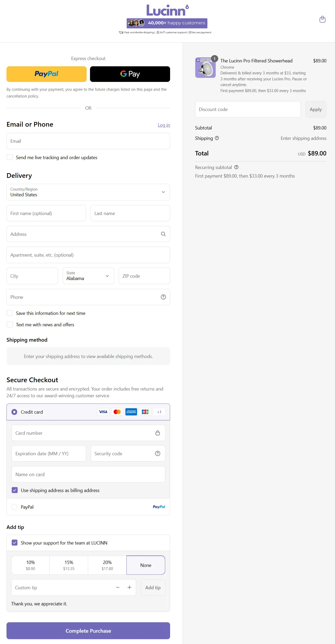The width and height of the screenshot is (335, 644).
Task: Select PayPal payment radio option
Action: [x=14, y=507]
